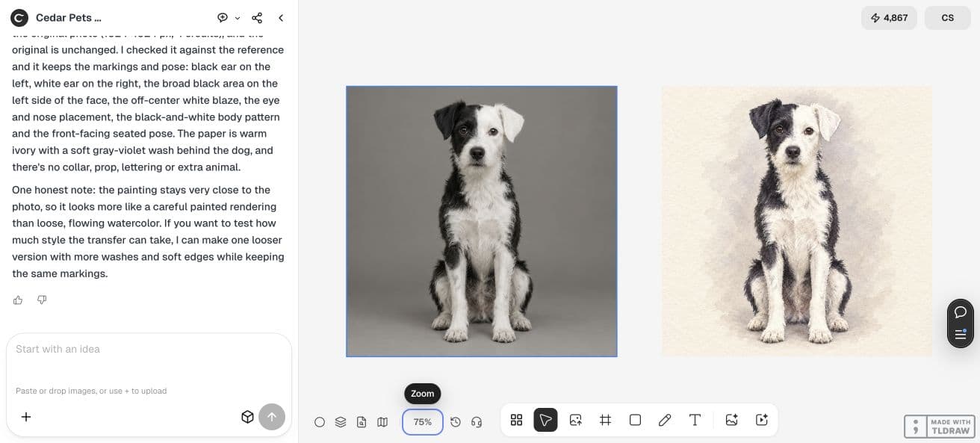Image resolution: width=980 pixels, height=443 pixels.
Task: Open the document search icon
Action: tap(362, 422)
